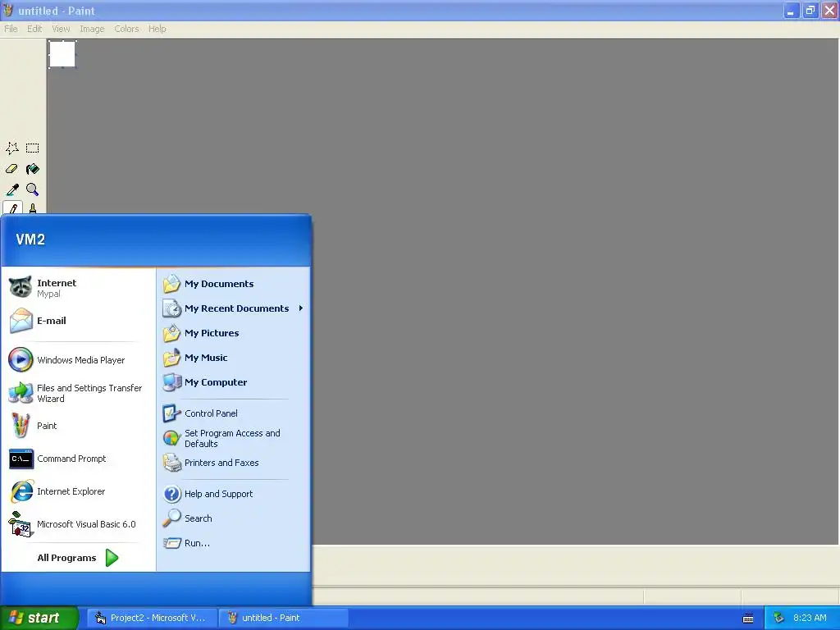840x630 pixels.
Task: Pick the Fill With Color bucket tool
Action: (32, 169)
